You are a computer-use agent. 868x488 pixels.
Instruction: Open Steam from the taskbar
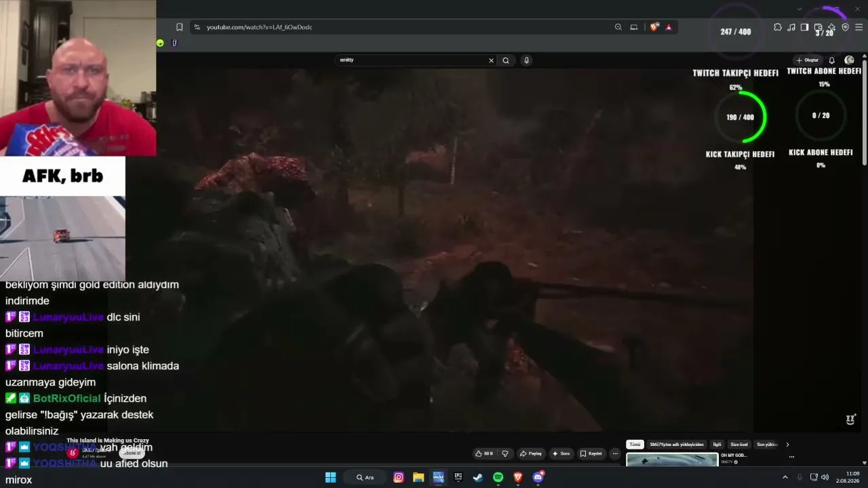point(478,477)
